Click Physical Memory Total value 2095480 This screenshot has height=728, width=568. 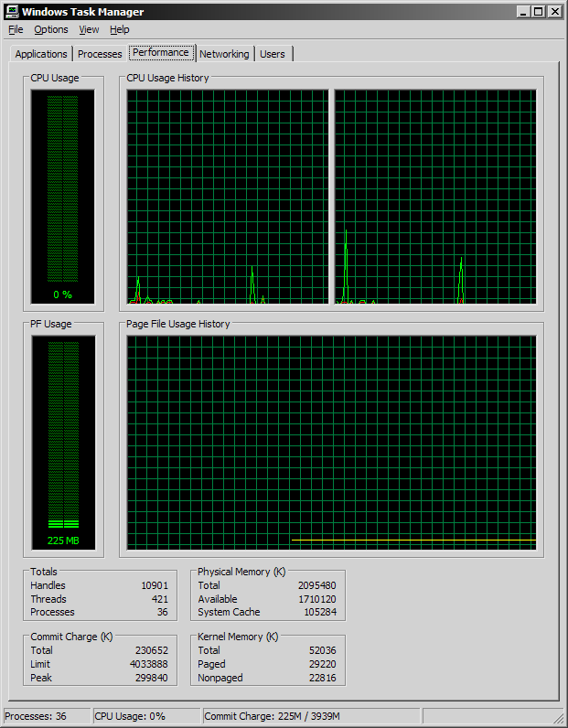(x=317, y=585)
